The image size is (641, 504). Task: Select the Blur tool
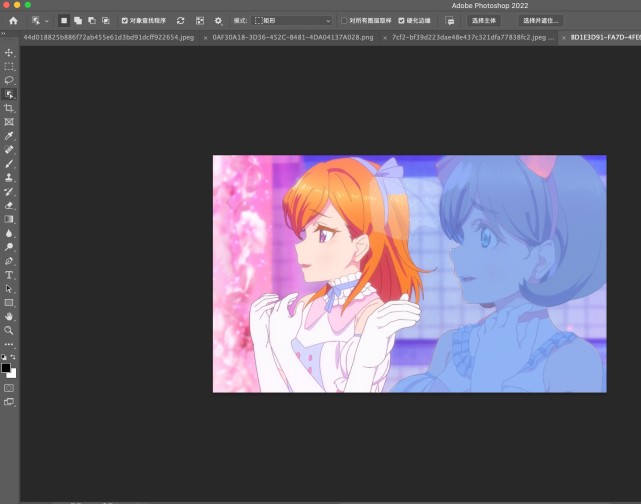9,233
